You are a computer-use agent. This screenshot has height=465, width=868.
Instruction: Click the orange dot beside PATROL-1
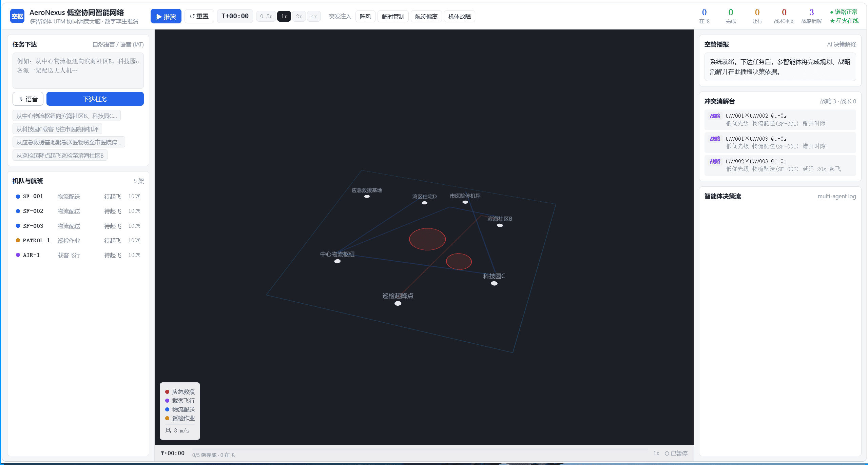18,240
